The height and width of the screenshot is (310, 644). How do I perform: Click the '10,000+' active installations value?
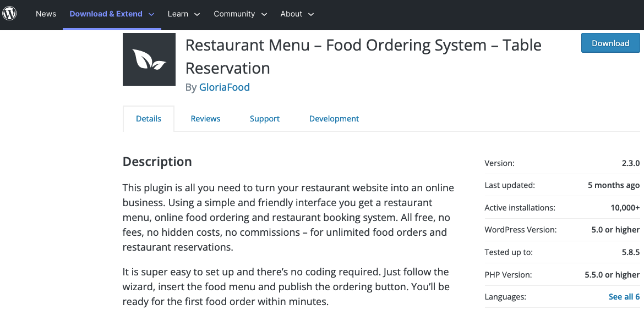625,207
